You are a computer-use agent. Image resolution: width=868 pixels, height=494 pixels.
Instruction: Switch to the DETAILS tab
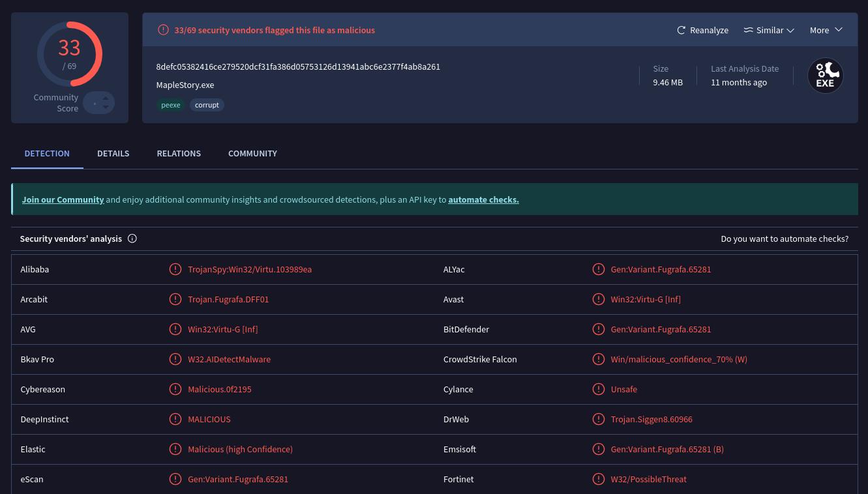click(x=113, y=154)
